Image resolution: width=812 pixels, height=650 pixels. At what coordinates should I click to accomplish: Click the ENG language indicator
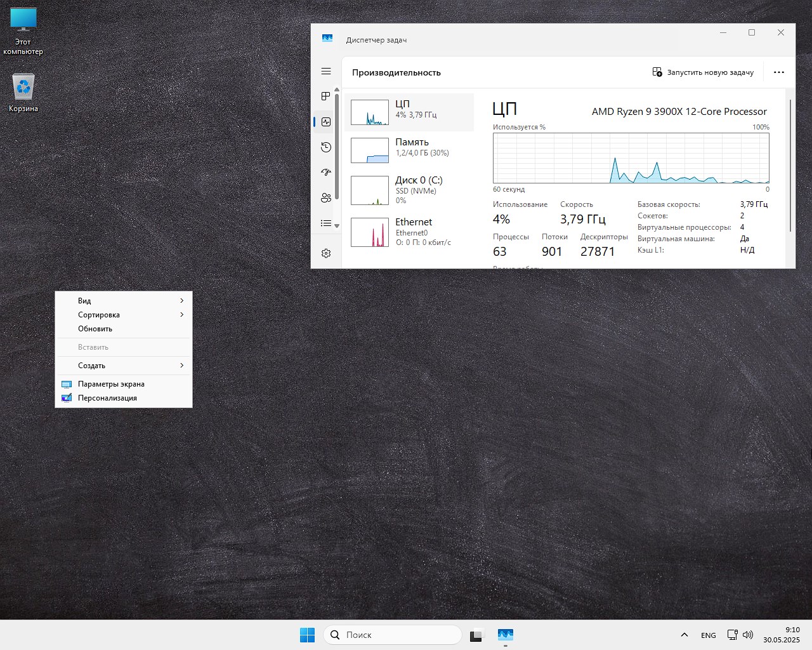(x=709, y=635)
